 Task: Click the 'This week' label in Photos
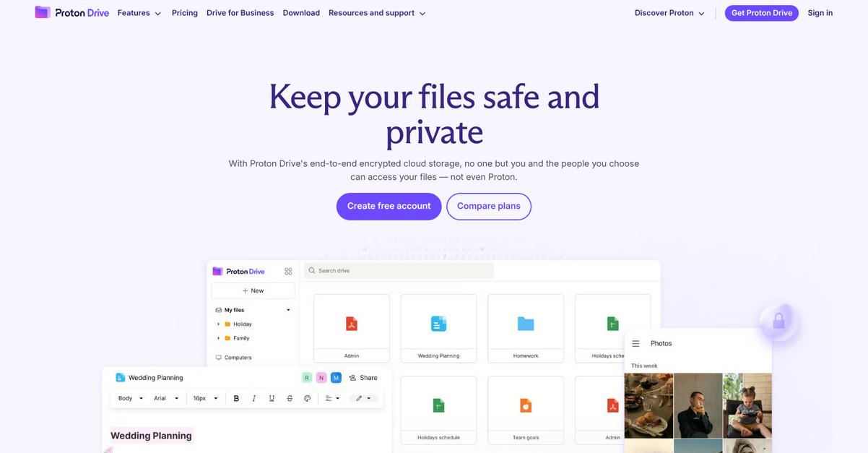(644, 366)
